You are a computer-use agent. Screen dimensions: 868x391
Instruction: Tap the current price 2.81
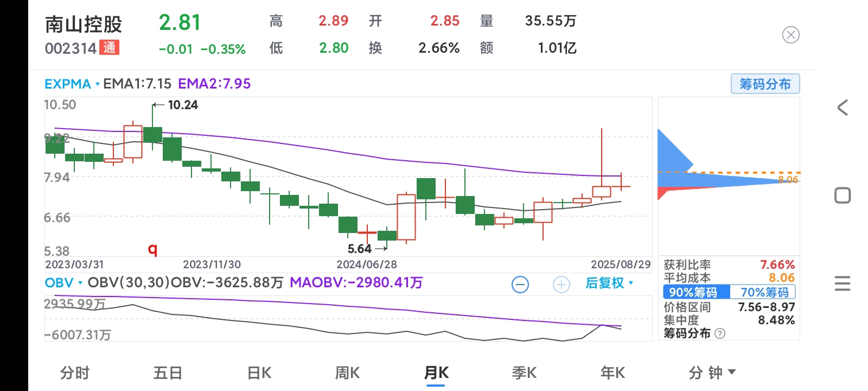(x=180, y=23)
